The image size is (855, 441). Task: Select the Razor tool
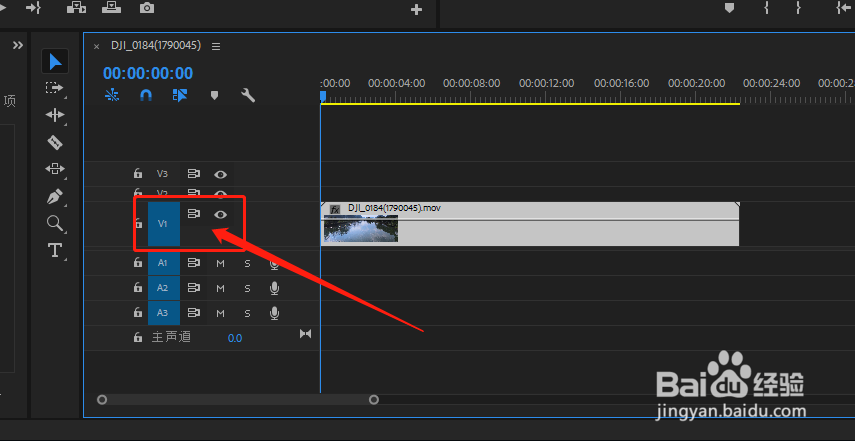pyautogui.click(x=55, y=142)
